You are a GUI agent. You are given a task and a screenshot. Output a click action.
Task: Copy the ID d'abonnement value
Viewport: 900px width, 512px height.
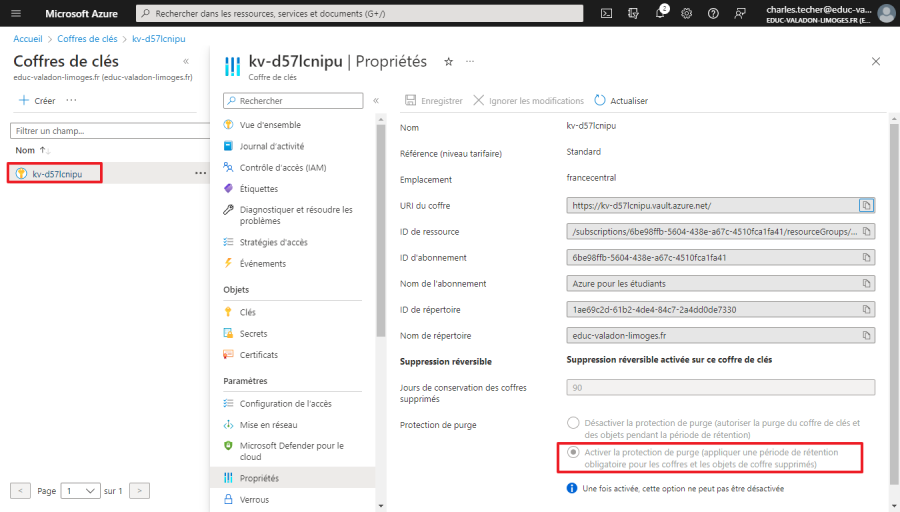click(x=866, y=258)
